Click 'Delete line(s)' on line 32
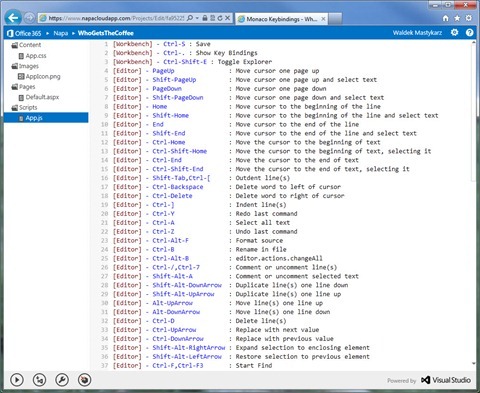Viewport: 480px width, 393px height. tap(261, 321)
